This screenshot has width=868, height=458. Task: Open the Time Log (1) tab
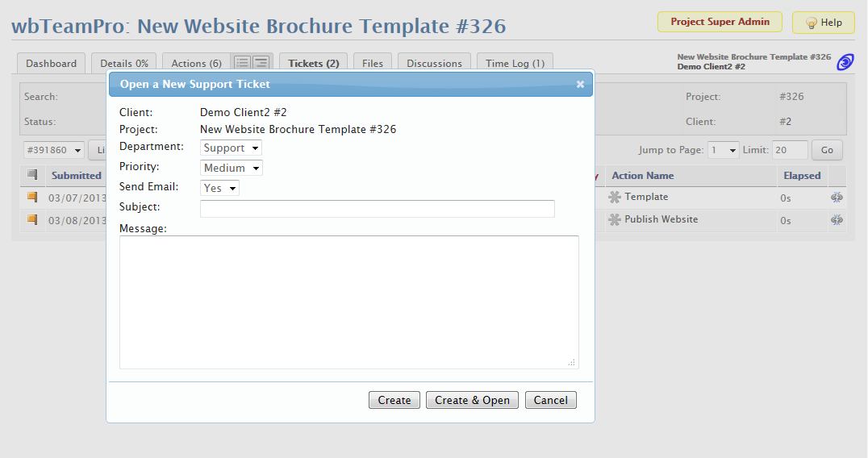tap(515, 64)
